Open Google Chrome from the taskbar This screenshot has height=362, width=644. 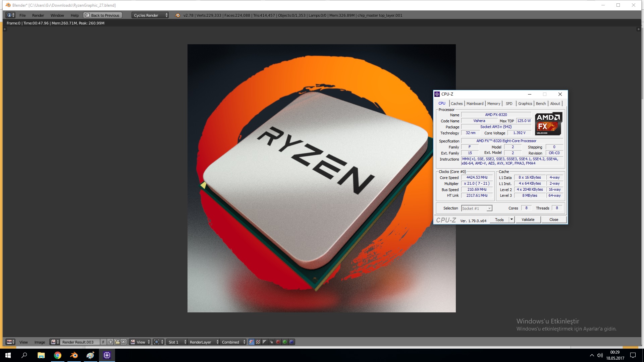(57, 355)
